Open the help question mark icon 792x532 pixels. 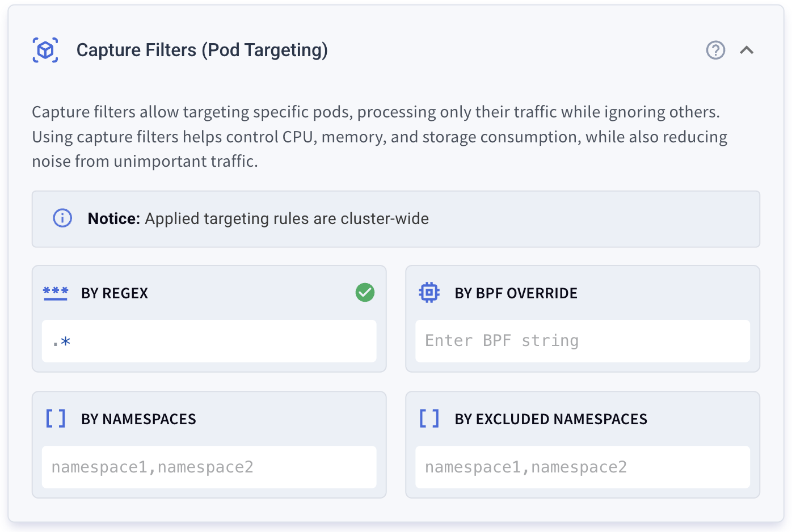pos(715,50)
